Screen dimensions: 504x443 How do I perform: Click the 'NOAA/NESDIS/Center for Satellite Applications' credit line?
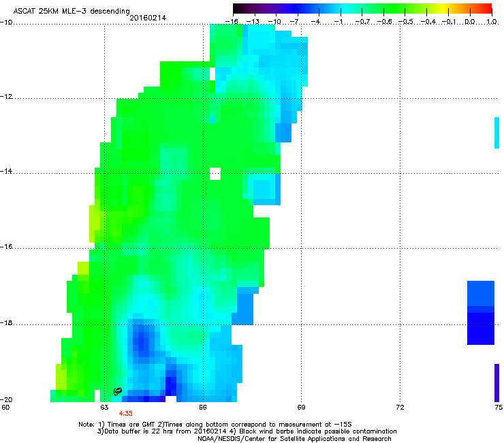click(294, 438)
